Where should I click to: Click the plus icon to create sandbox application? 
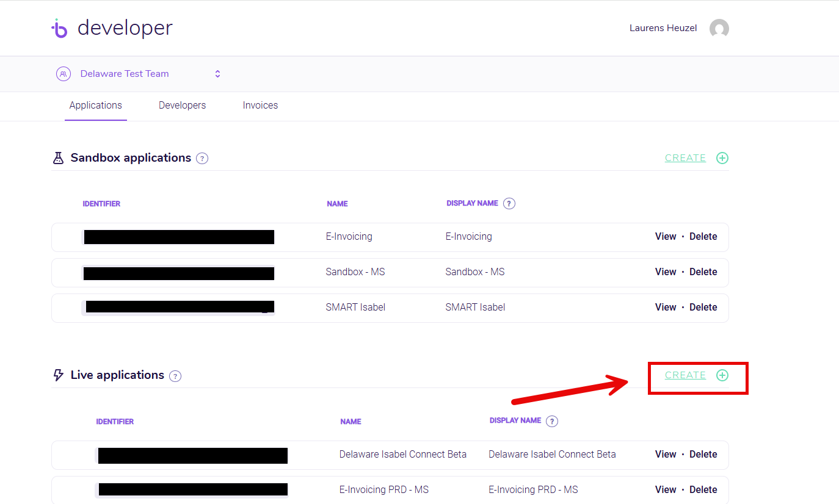click(x=722, y=158)
